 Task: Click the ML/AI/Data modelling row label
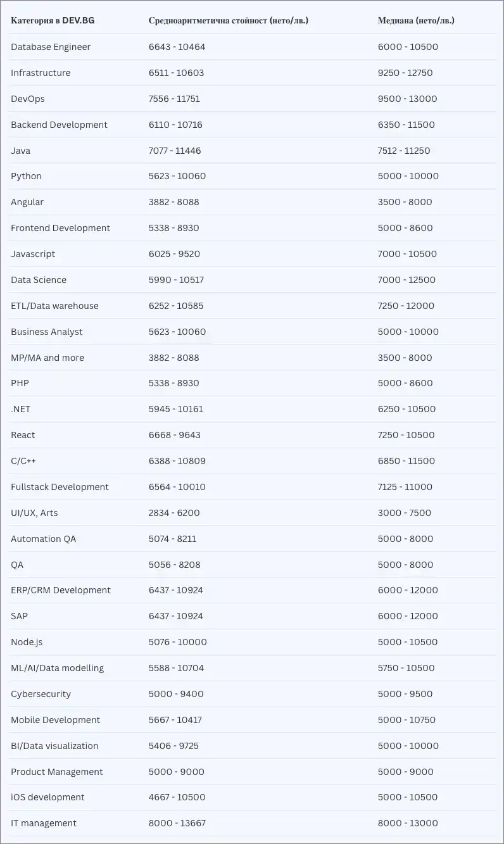click(x=57, y=668)
